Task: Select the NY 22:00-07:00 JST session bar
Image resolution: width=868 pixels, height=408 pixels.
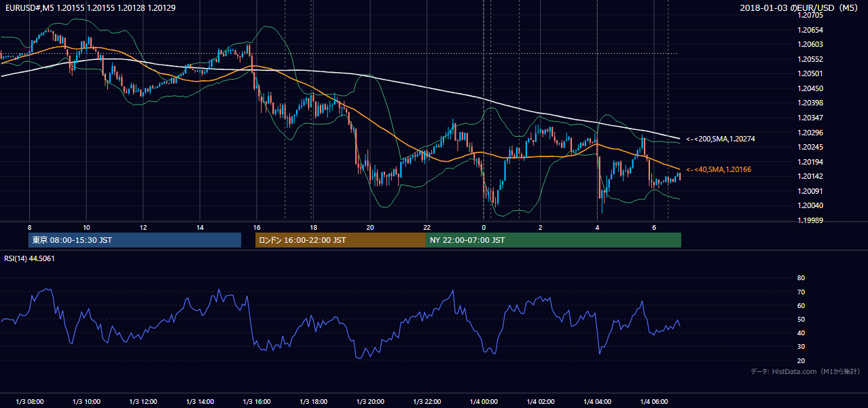Action: click(x=554, y=240)
